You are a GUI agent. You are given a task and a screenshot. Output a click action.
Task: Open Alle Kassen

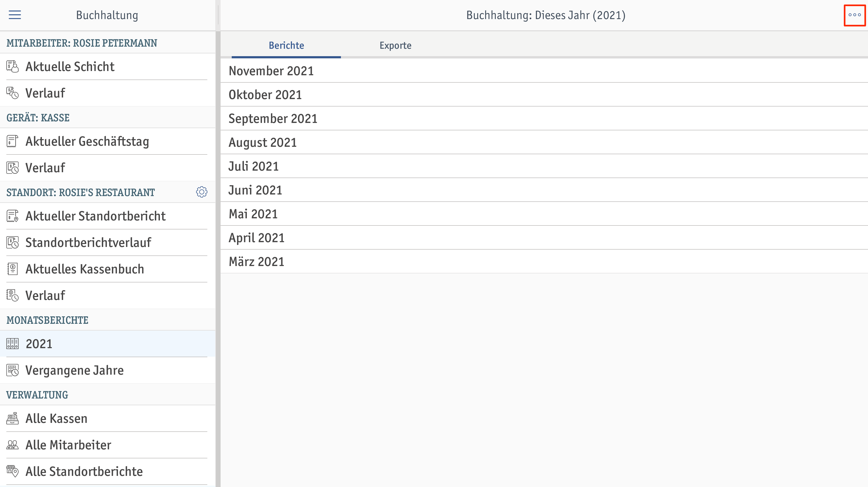(x=107, y=418)
